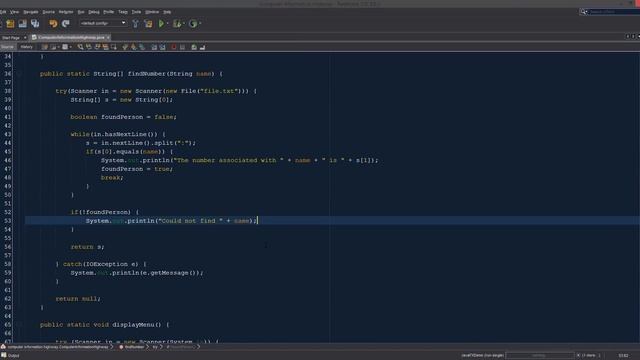The height and width of the screenshot is (360, 640).
Task: Click the Find Previous Occurrence icon
Action: coord(89,47)
